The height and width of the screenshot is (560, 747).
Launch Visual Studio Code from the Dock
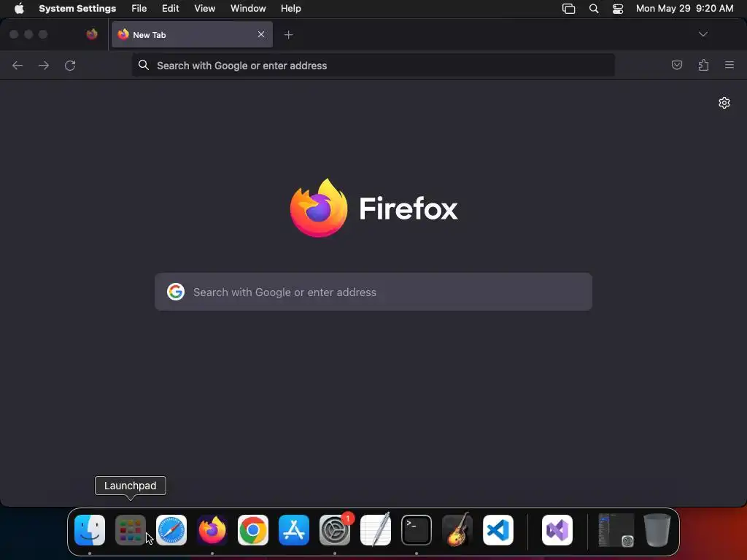(498, 529)
